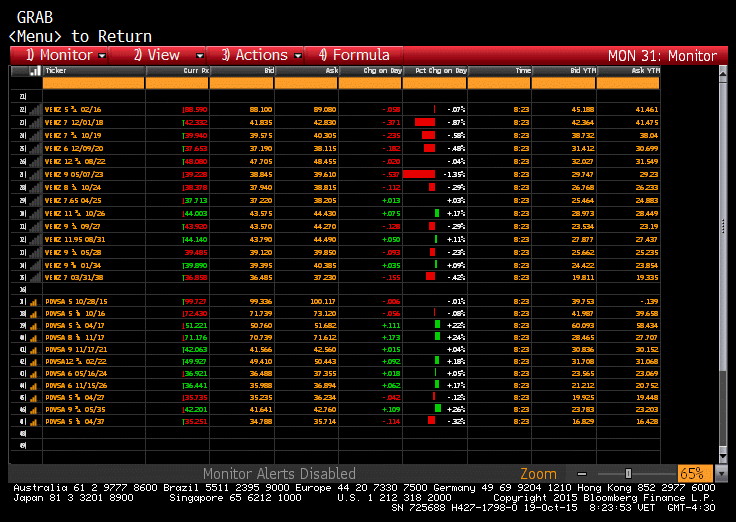Open the Monitor dropdown menu
Viewport: 736px width, 522px height.
[x=60, y=55]
